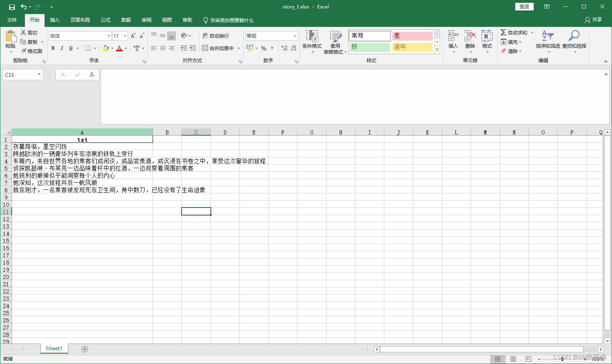Open the font color dropdown arrow
This screenshot has height=364, width=612.
pos(126,48)
